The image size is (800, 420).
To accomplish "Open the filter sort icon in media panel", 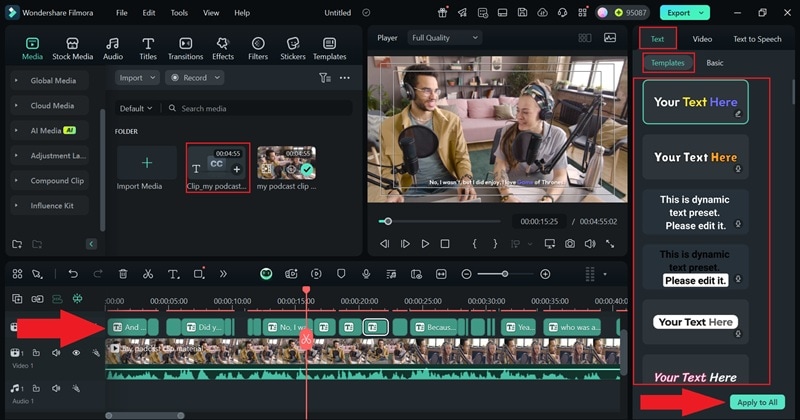I will (325, 78).
